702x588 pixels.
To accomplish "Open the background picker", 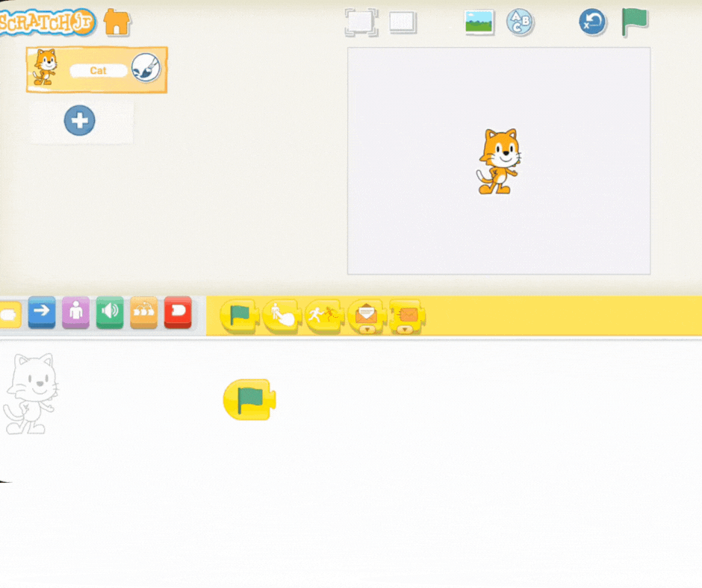I will click(479, 22).
